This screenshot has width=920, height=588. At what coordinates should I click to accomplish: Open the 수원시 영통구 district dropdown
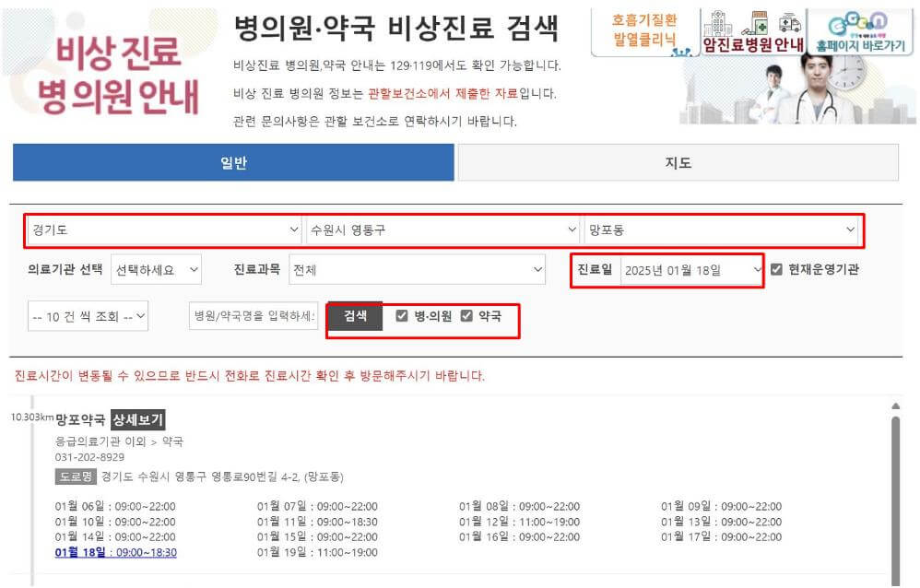pyautogui.click(x=442, y=227)
